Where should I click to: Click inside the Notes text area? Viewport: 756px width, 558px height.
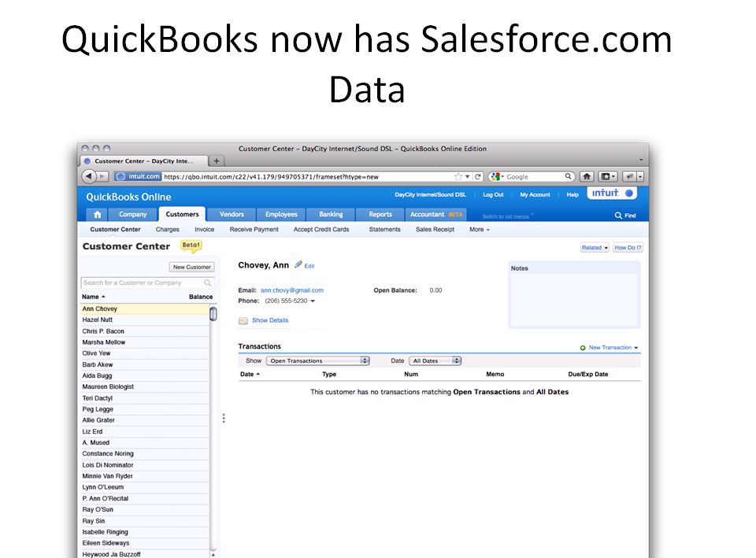[574, 299]
